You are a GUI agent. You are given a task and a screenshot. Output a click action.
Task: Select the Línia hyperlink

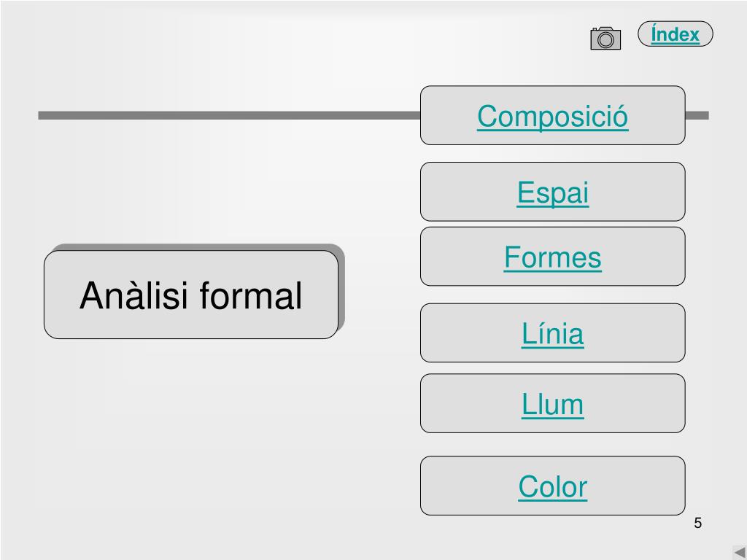[x=553, y=333]
